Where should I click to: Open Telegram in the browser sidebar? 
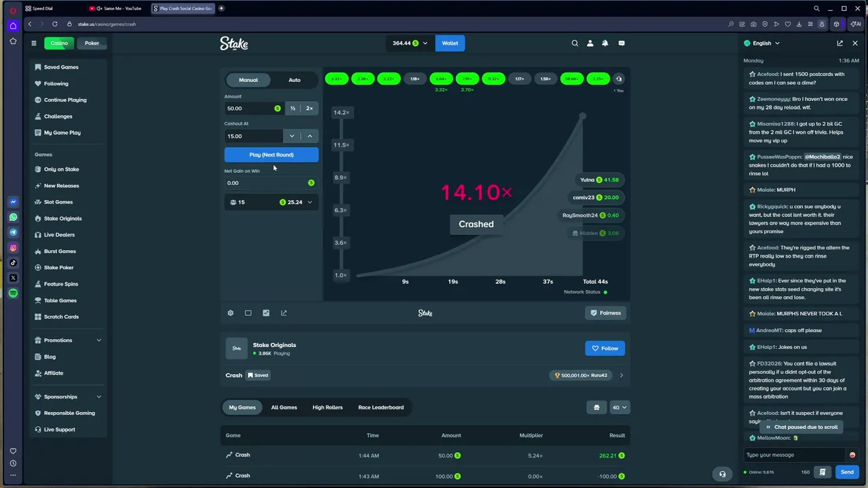pyautogui.click(x=13, y=232)
